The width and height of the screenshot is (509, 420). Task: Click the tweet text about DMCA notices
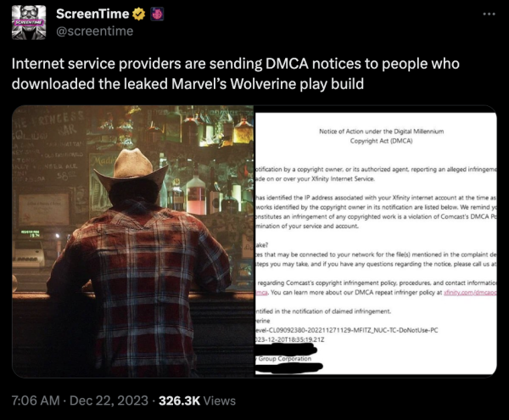[235, 74]
